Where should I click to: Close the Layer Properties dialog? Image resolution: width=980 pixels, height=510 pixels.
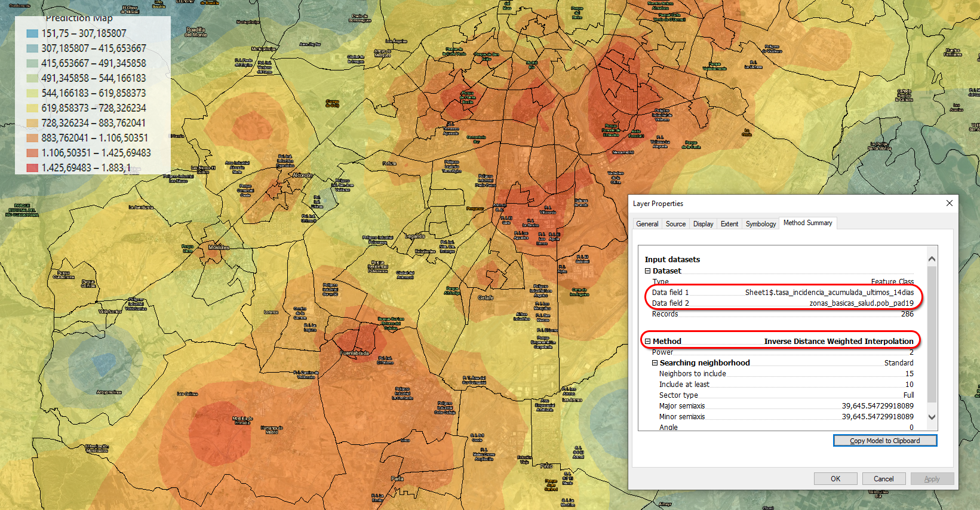949,204
